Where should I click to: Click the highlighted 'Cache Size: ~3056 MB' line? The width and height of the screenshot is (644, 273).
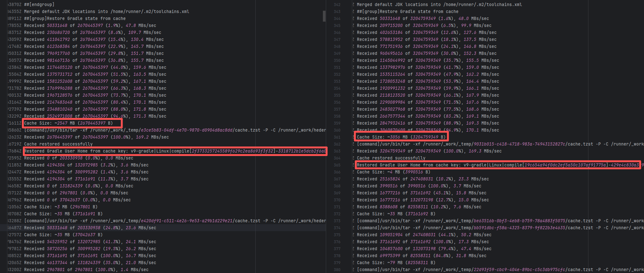pyautogui.click(x=401, y=137)
